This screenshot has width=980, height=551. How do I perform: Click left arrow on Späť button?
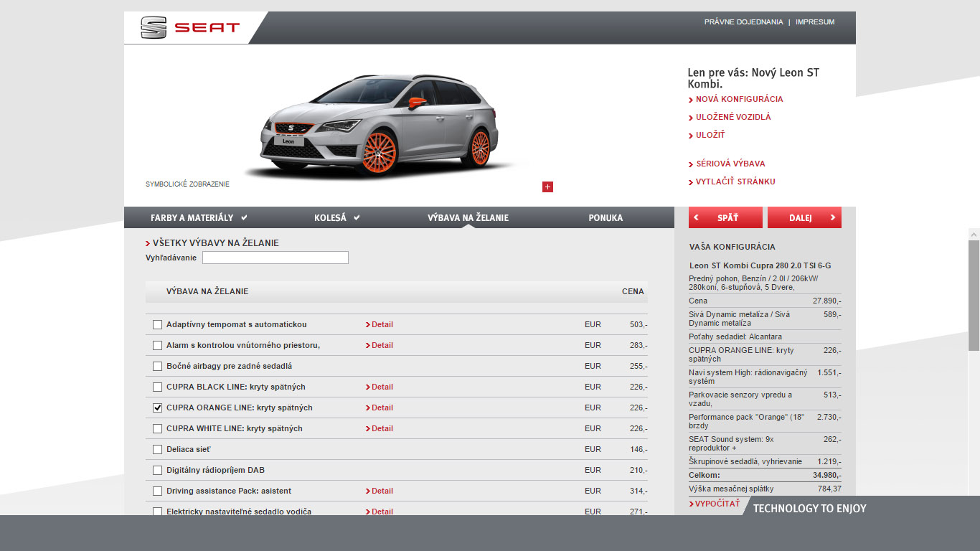click(x=696, y=217)
